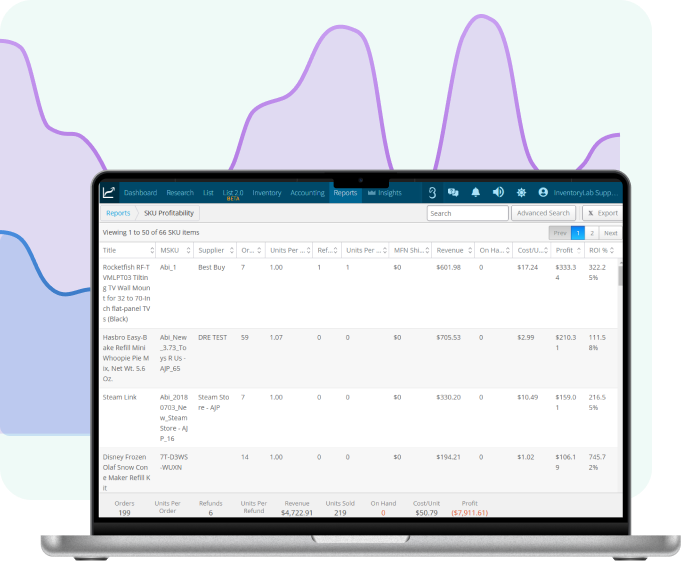Viewport: 681px width, 561px height.
Task: Sort by the Title column
Action: pos(128,251)
